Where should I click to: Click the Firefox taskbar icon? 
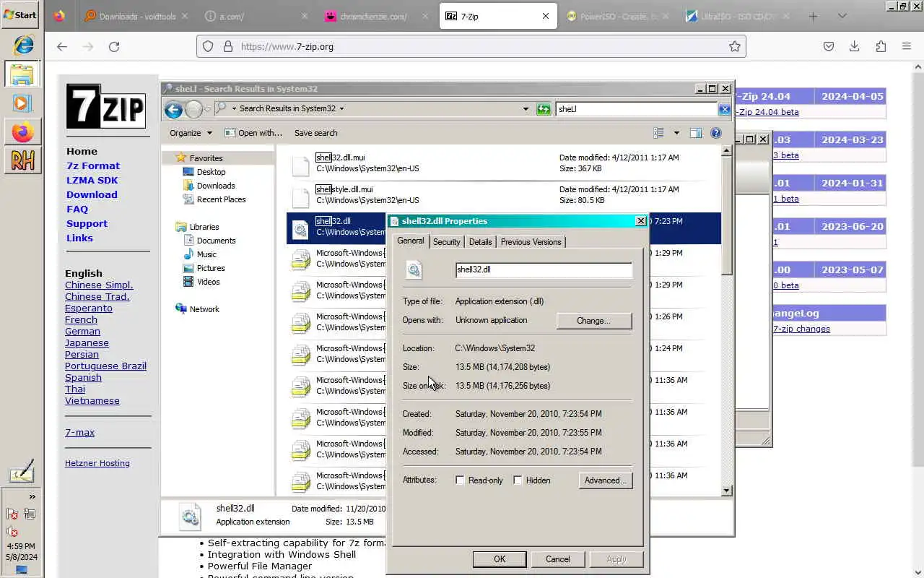(22, 132)
